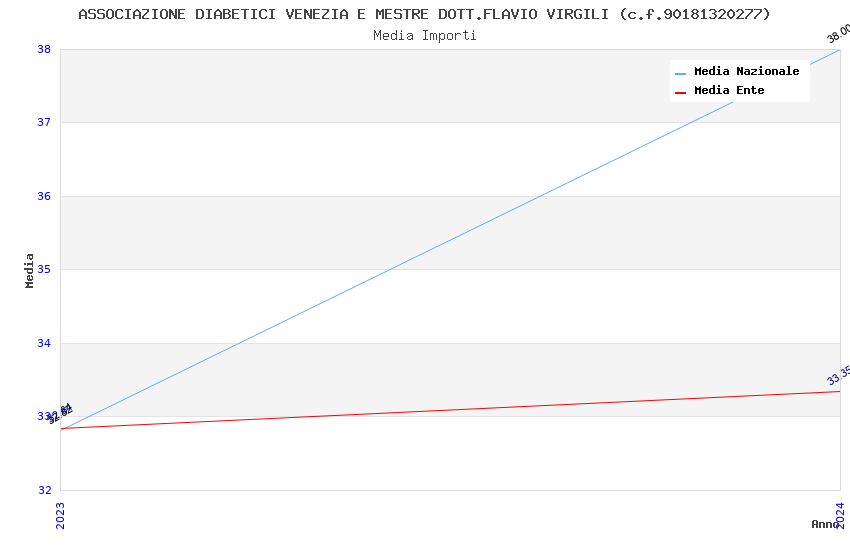This screenshot has height=550, width=850.
Task: Click the y-axis tick label 38
Action: coord(44,49)
